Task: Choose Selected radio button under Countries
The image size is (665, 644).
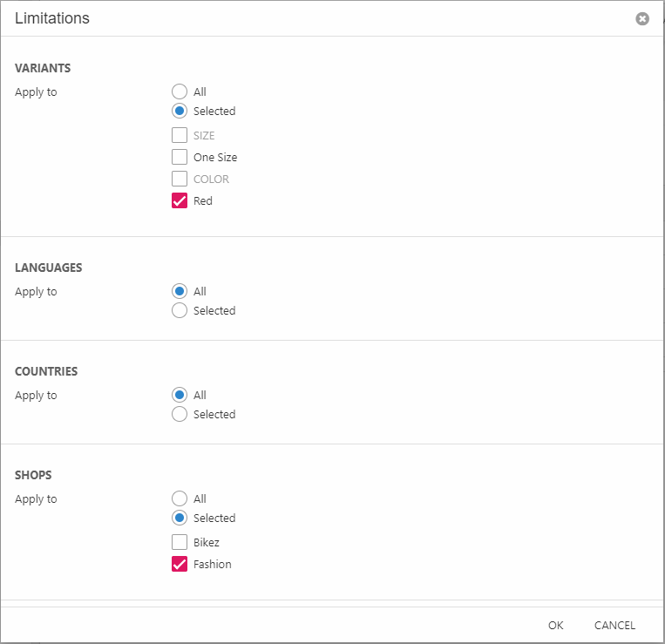Action: click(x=180, y=414)
